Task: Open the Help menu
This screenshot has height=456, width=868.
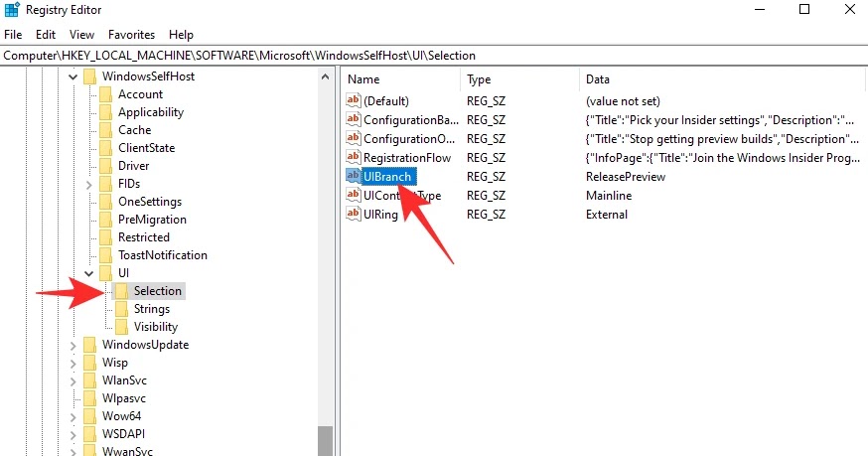Action: point(181,35)
